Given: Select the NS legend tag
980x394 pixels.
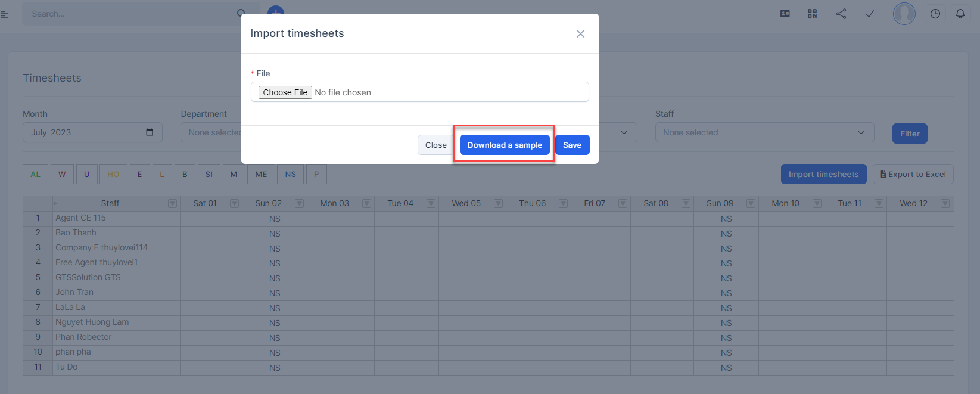Looking at the screenshot, I should click(290, 174).
